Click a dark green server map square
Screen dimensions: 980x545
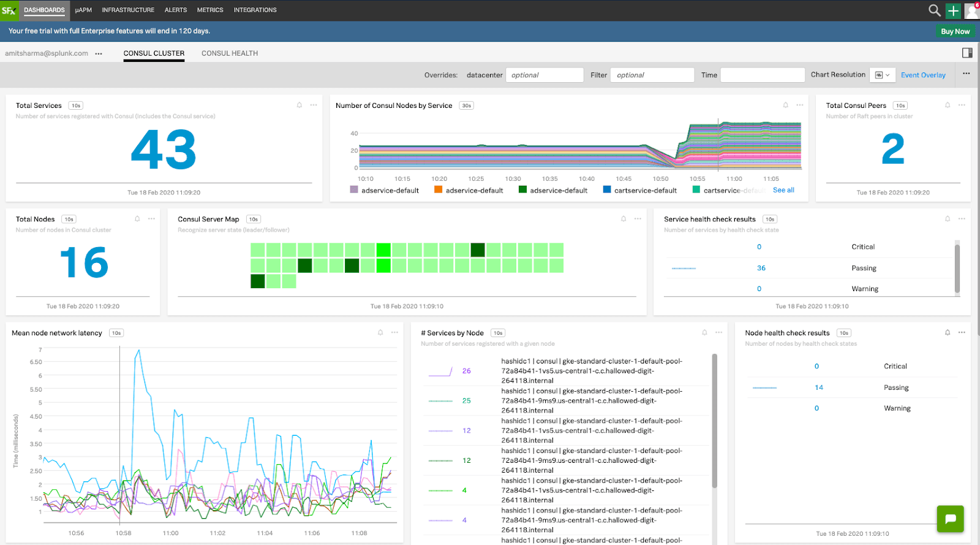[x=478, y=250]
